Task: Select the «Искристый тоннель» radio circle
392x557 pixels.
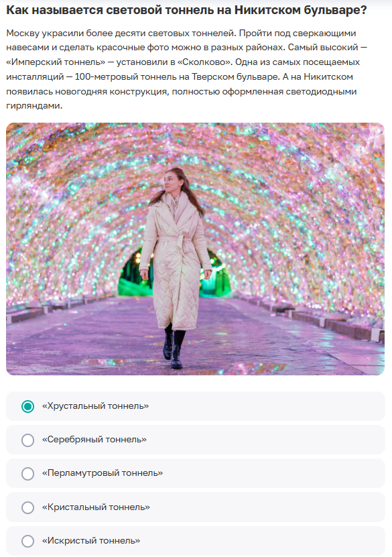Action: [27, 542]
